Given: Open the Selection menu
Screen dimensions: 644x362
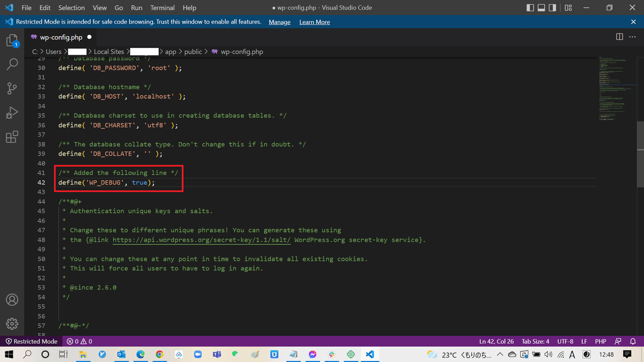Looking at the screenshot, I should point(72,8).
